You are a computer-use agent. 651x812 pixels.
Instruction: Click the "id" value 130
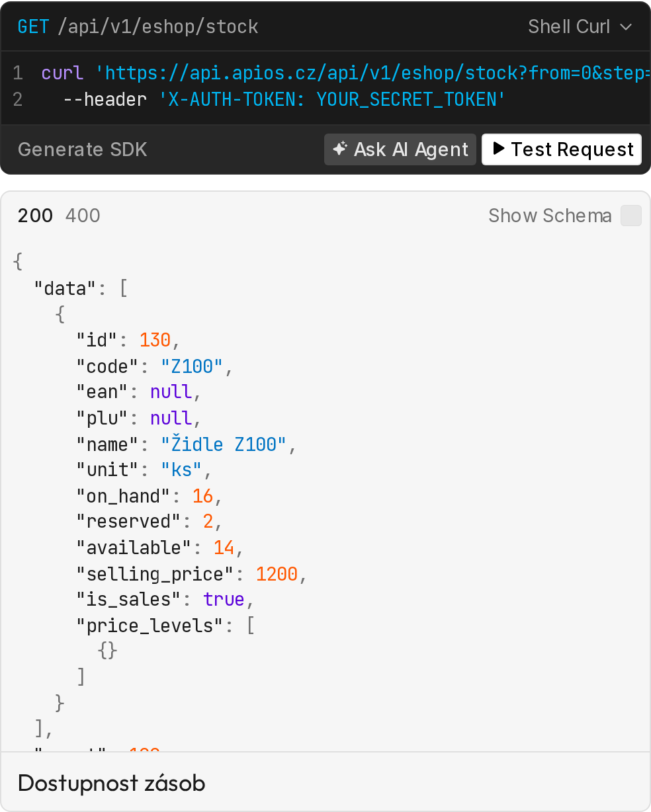click(x=155, y=341)
